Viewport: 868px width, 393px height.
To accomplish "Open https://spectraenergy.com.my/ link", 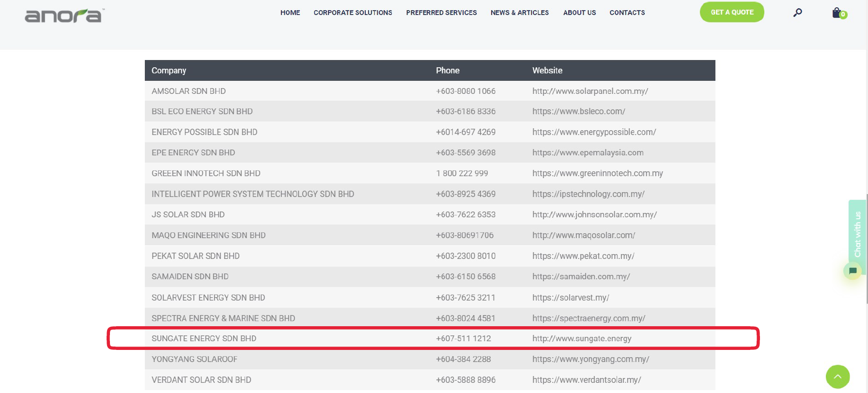I will (589, 318).
